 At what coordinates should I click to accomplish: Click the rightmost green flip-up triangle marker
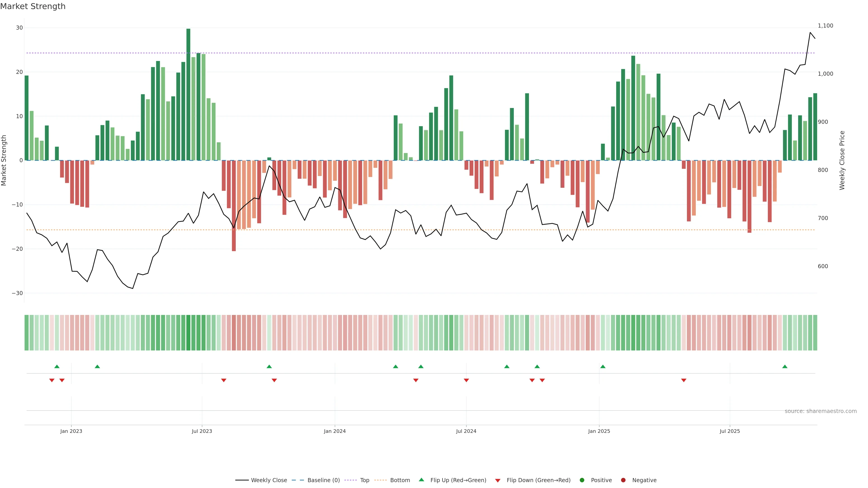tap(785, 366)
